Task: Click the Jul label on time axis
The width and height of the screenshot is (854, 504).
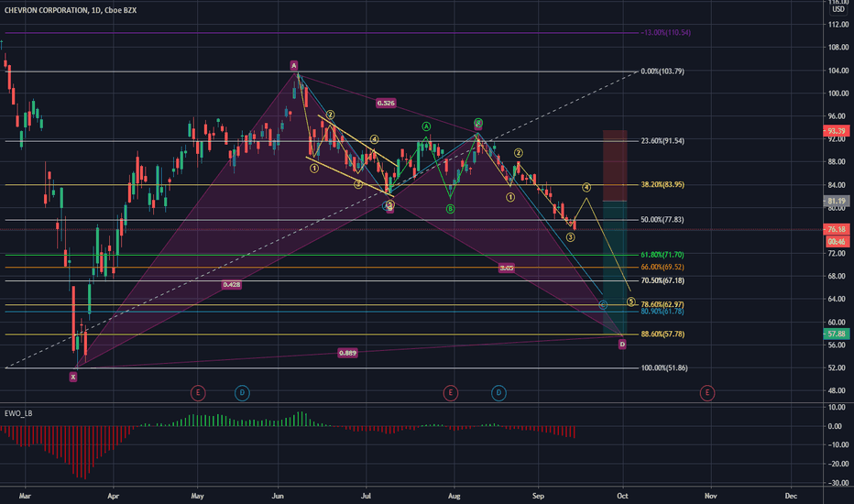Action: [366, 496]
